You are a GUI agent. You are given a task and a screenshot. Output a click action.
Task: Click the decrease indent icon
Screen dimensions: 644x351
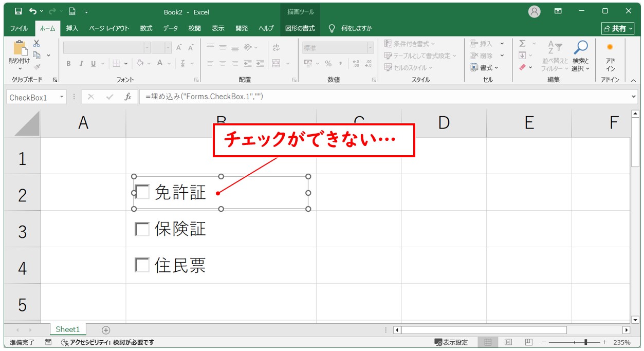click(248, 63)
